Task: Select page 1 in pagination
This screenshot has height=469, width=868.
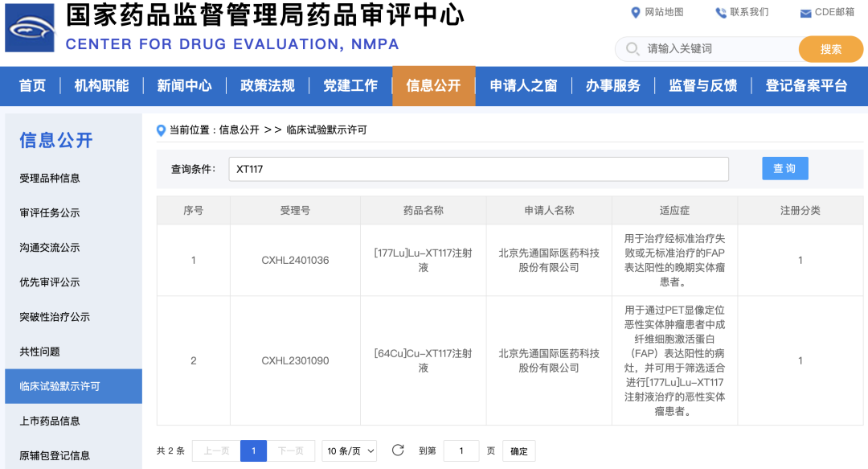Action: pyautogui.click(x=253, y=451)
